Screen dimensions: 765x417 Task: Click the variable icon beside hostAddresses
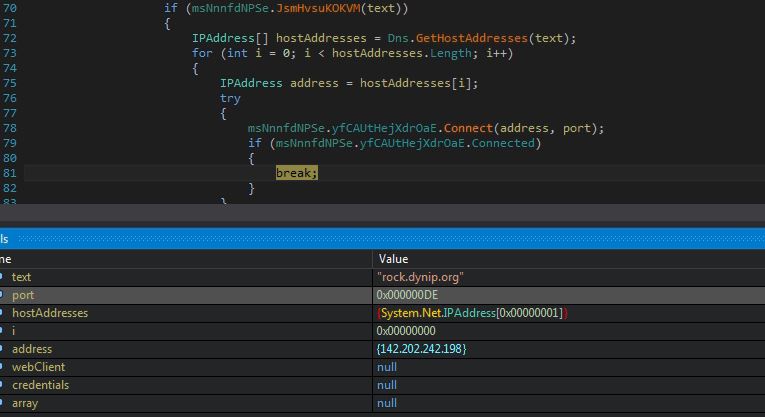(x=3, y=313)
